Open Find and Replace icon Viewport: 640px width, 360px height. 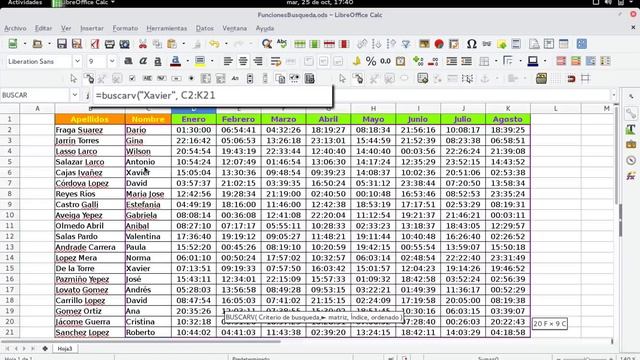click(x=267, y=44)
